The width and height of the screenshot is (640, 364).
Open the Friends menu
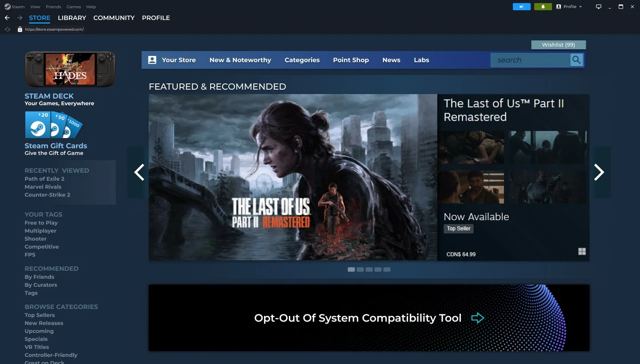(54, 7)
